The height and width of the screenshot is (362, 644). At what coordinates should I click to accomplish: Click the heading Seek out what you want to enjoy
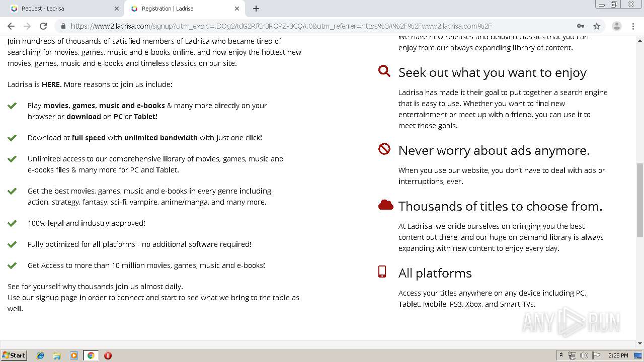coord(493,72)
